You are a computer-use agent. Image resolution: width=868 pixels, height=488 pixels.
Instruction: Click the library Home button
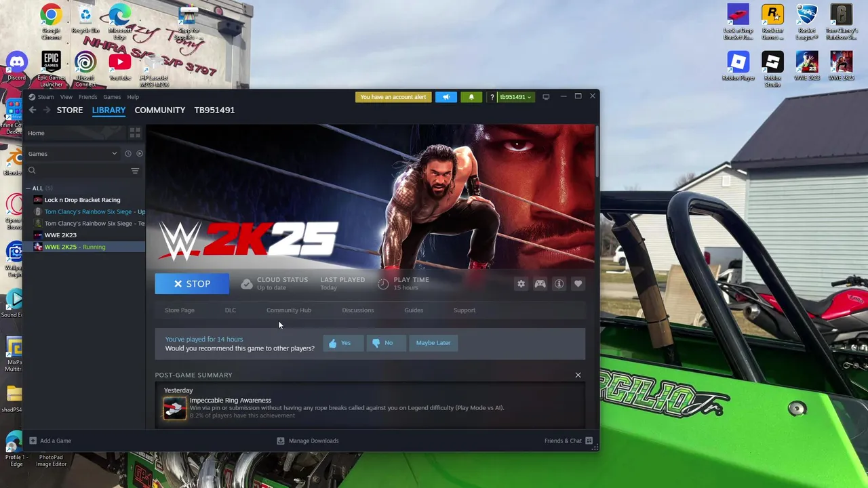click(75, 133)
